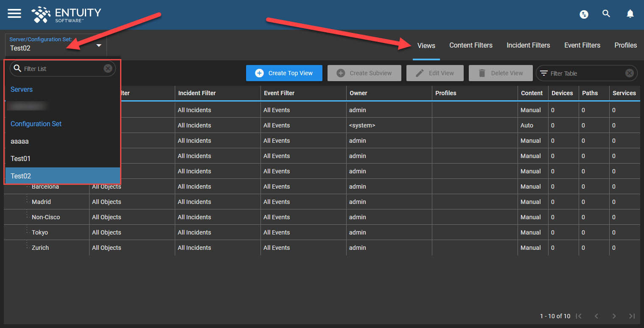Open the search magnifier icon in header
644x328 pixels.
(606, 14)
